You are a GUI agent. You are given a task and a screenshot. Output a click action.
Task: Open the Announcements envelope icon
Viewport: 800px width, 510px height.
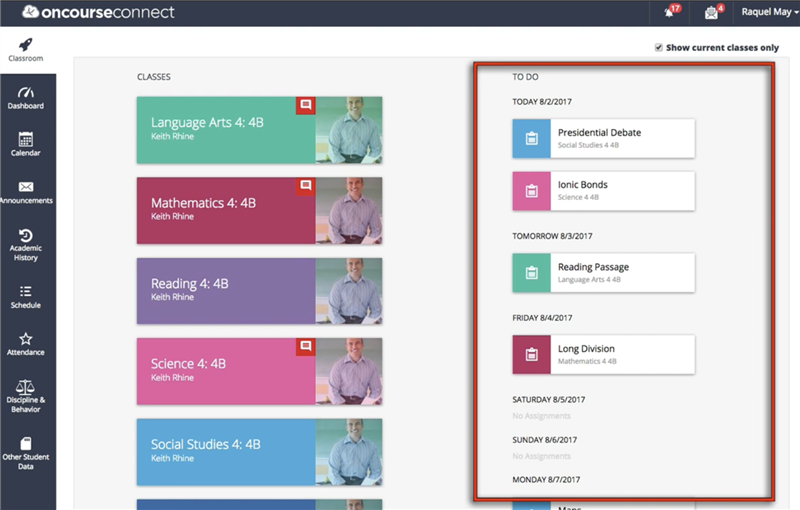point(26,187)
